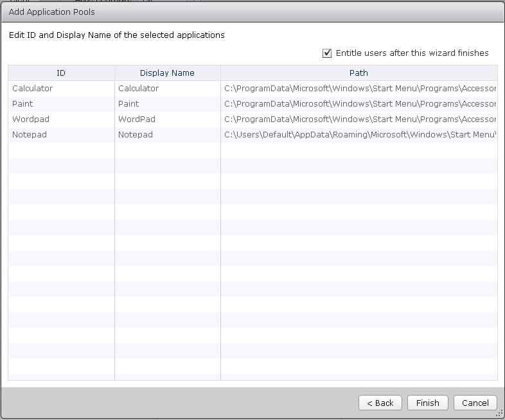Screen dimensions: 505x420
Task: Edit the Calculator Display Name cell
Action: [x=139, y=89]
